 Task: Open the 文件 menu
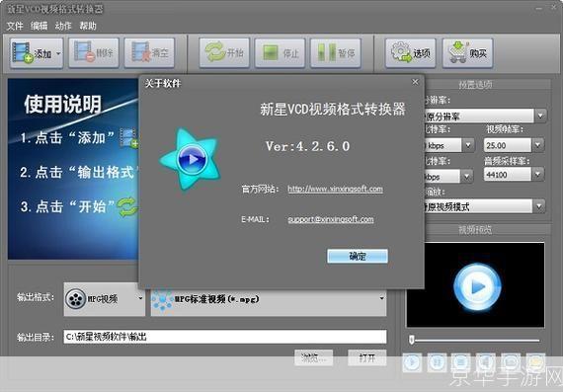[x=15, y=26]
